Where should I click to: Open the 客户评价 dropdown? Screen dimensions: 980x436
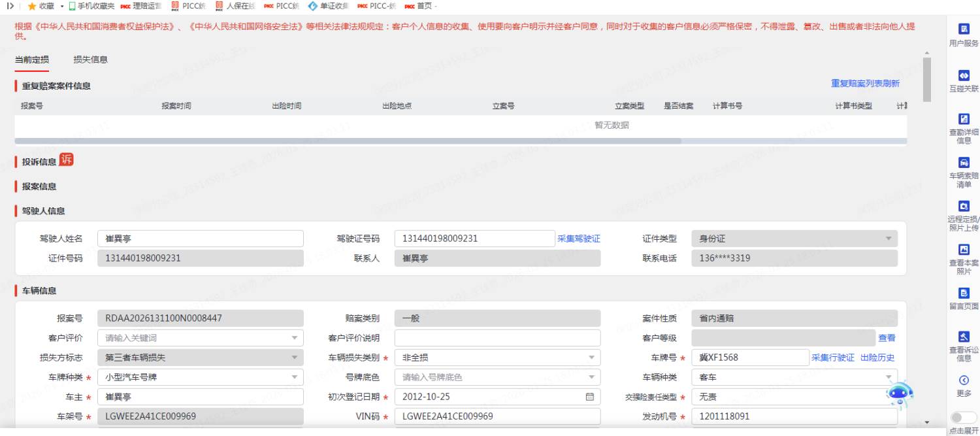pyautogui.click(x=200, y=338)
